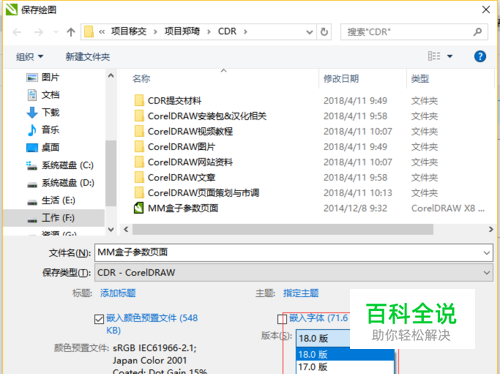Click date 2018/4/11 10:13 cell
Screen dimensions: 500x374
(x=358, y=193)
